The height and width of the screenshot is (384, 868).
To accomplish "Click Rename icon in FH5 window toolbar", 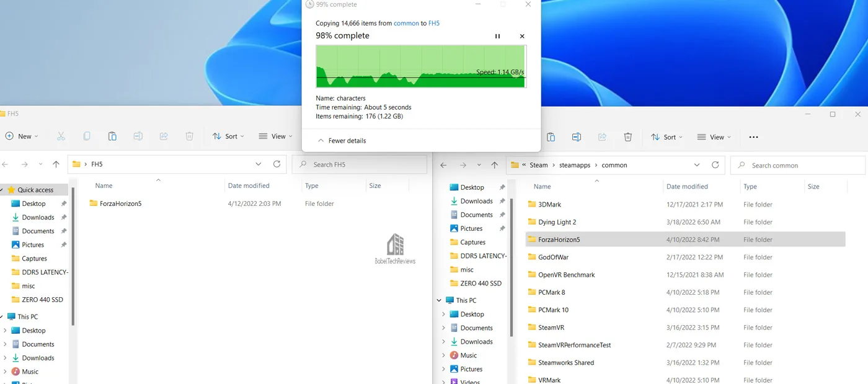I will click(x=138, y=136).
